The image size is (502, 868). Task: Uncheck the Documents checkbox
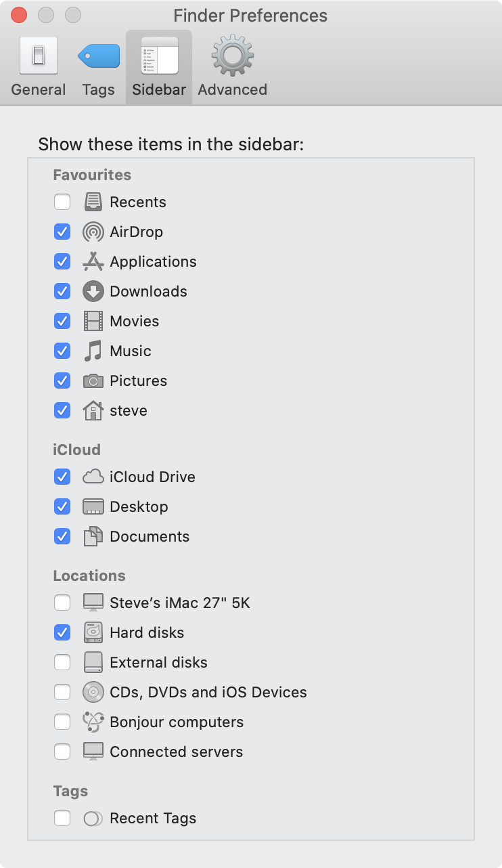[x=62, y=537]
